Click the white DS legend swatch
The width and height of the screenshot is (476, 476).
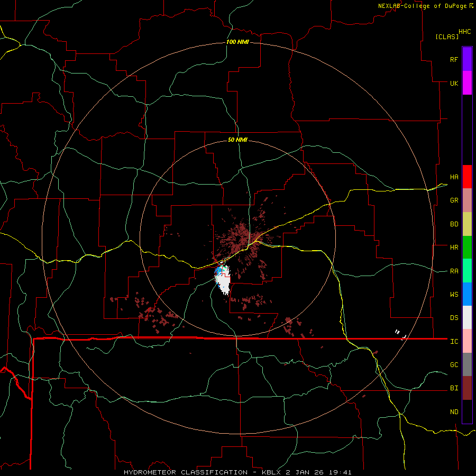(467, 317)
